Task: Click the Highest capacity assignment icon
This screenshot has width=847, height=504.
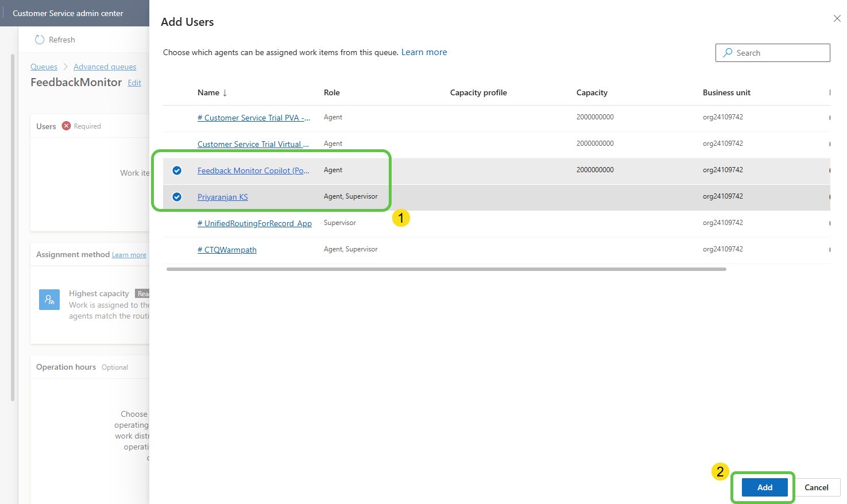Action: (x=49, y=300)
